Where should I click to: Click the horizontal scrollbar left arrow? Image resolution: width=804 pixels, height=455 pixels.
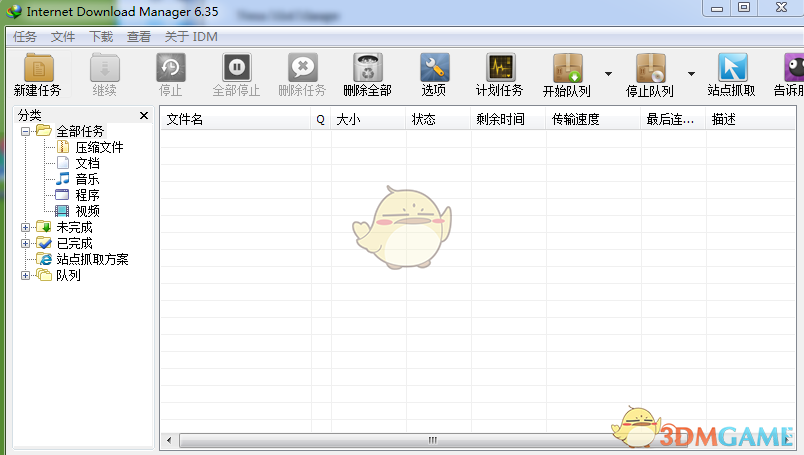169,440
